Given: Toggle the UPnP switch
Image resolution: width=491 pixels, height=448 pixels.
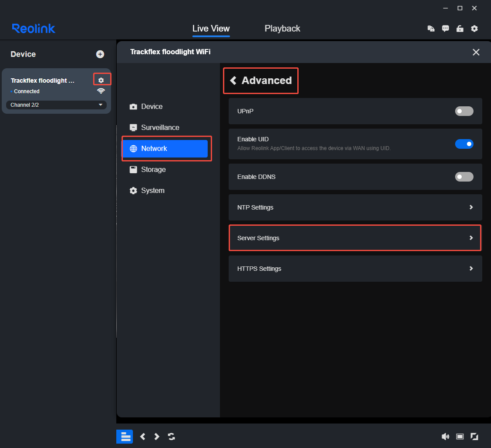Looking at the screenshot, I should 464,111.
